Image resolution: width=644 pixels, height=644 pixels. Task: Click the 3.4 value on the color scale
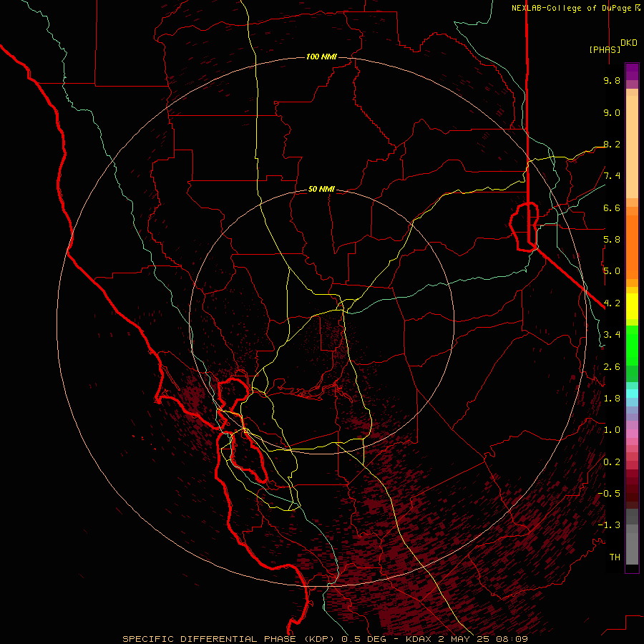(612, 335)
